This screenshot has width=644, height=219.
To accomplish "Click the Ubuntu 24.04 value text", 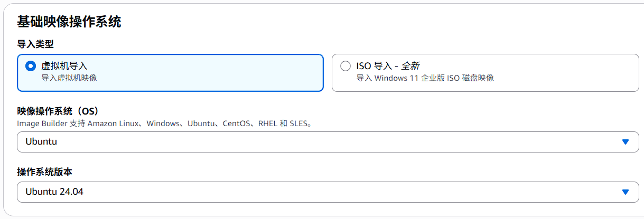I will pyautogui.click(x=54, y=192).
